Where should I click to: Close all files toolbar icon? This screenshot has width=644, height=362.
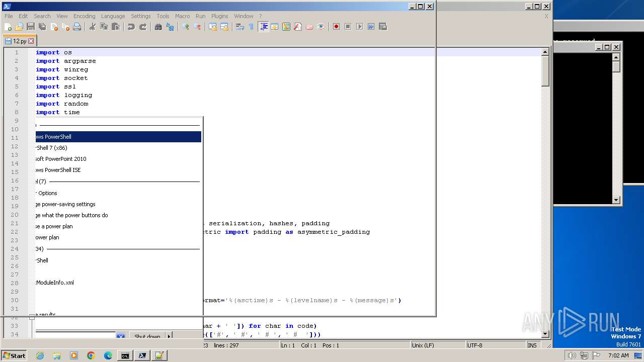[65, 27]
